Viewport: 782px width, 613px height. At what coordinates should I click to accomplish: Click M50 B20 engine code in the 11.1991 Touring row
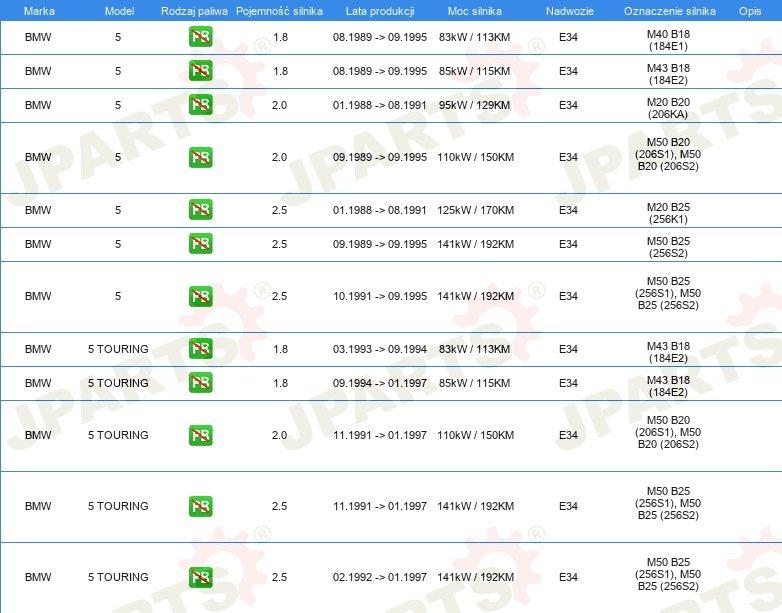(668, 432)
